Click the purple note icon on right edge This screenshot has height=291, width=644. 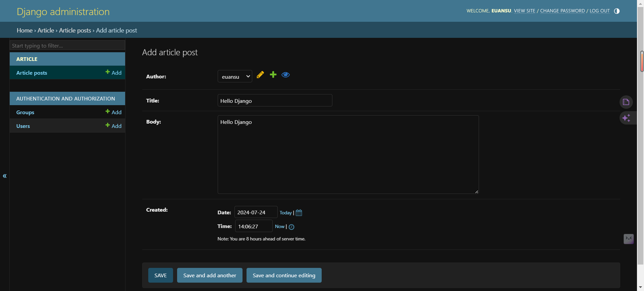point(626,102)
